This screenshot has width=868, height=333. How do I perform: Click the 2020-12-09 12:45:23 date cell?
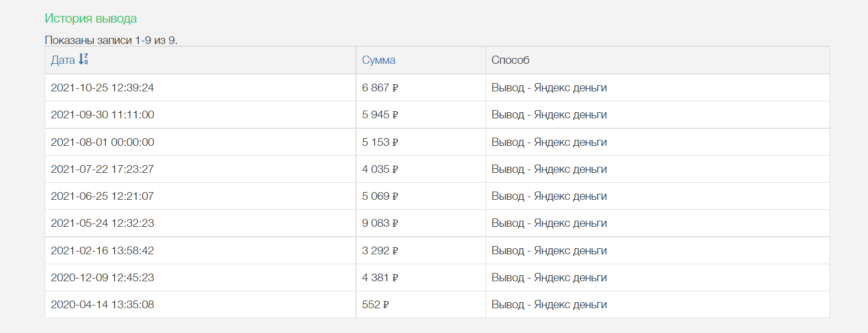103,277
